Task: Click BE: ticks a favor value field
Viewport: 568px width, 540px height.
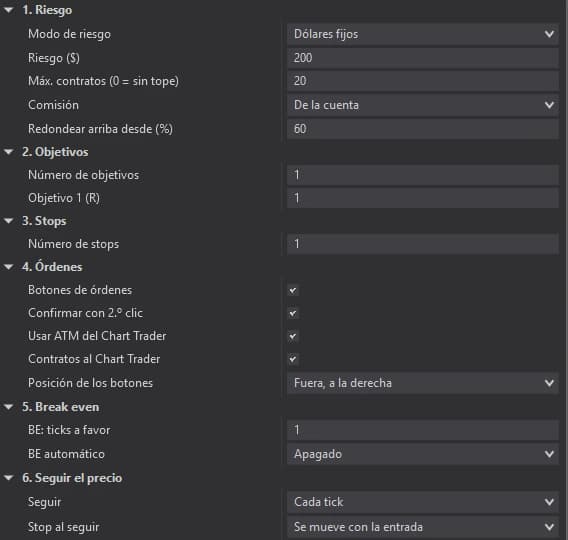Action: [423, 430]
